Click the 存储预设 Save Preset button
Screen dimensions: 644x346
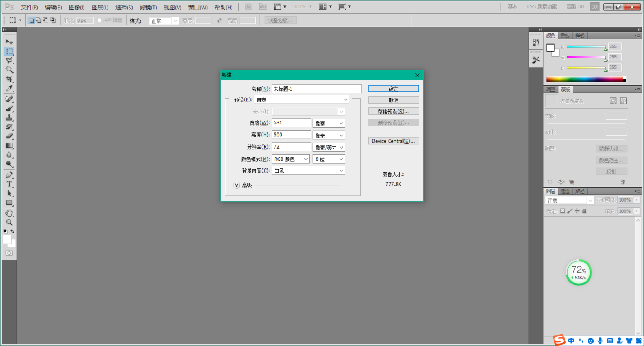tap(393, 112)
